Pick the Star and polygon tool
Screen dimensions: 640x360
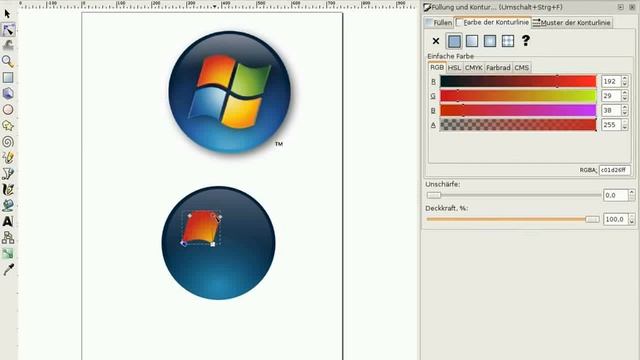pos(8,125)
